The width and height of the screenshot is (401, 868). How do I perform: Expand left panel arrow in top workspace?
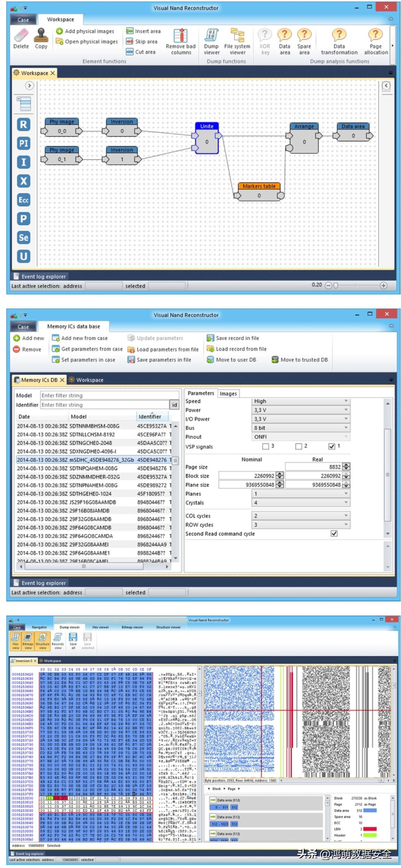[x=29, y=86]
